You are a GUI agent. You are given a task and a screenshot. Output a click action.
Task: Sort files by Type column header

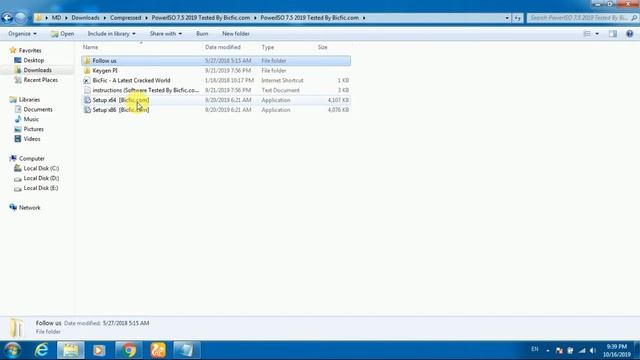pos(268,47)
